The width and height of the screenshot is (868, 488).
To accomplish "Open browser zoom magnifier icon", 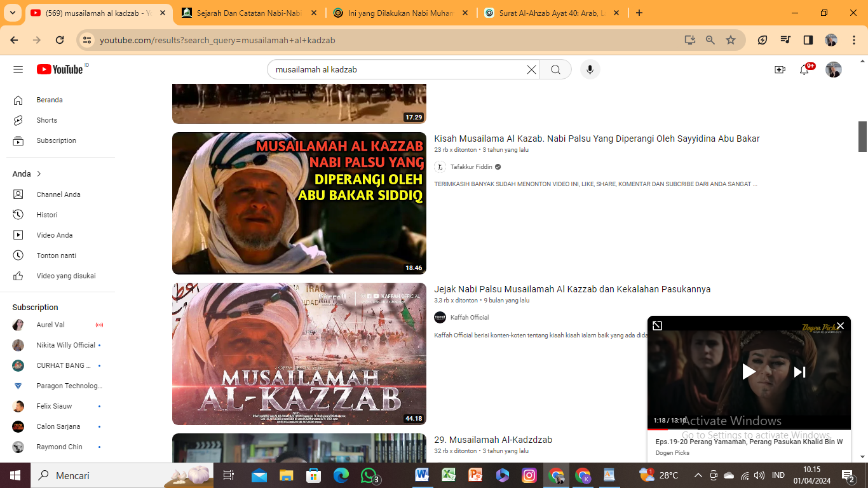I will click(710, 40).
